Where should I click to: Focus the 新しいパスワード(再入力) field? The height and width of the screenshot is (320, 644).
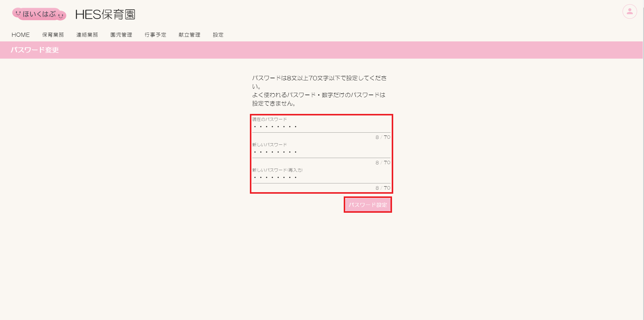(321, 177)
